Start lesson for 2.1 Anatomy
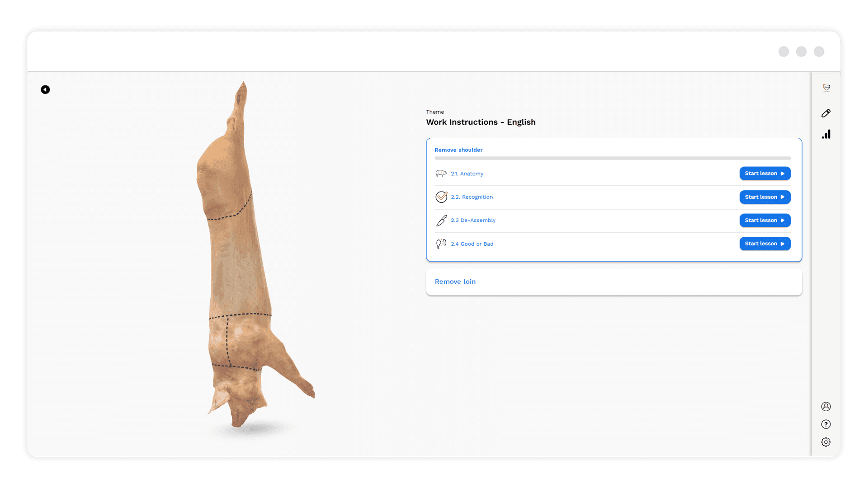The image size is (868, 488). (764, 174)
